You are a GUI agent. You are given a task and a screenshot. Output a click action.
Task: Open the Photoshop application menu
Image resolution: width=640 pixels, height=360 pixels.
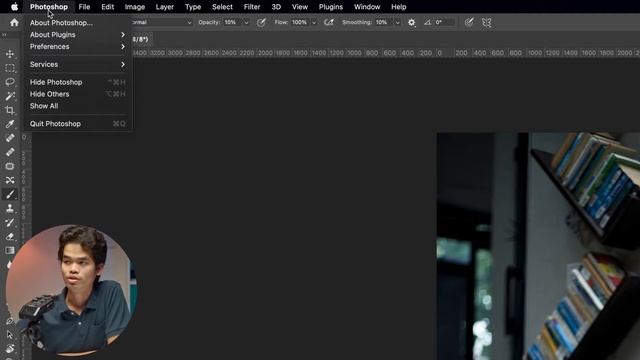[49, 7]
